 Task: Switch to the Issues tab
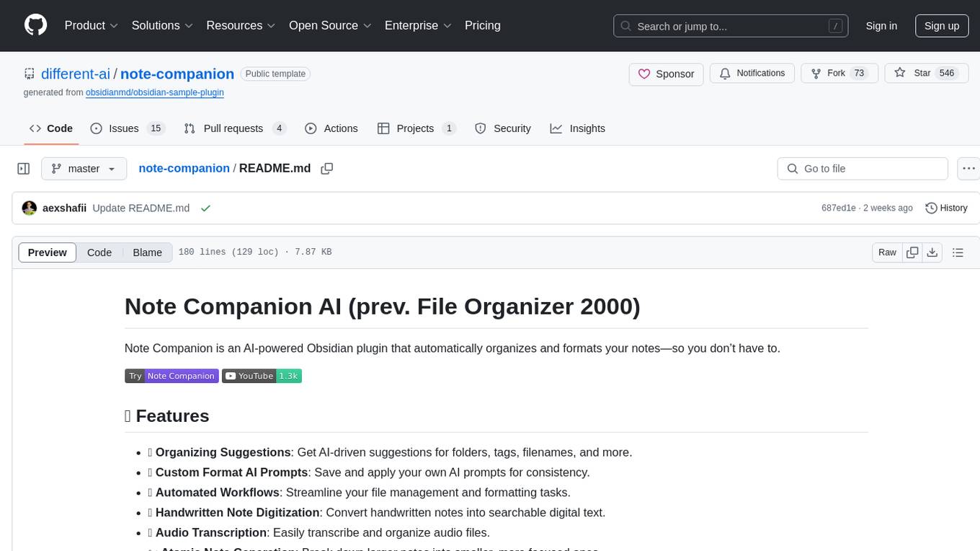pyautogui.click(x=128, y=128)
